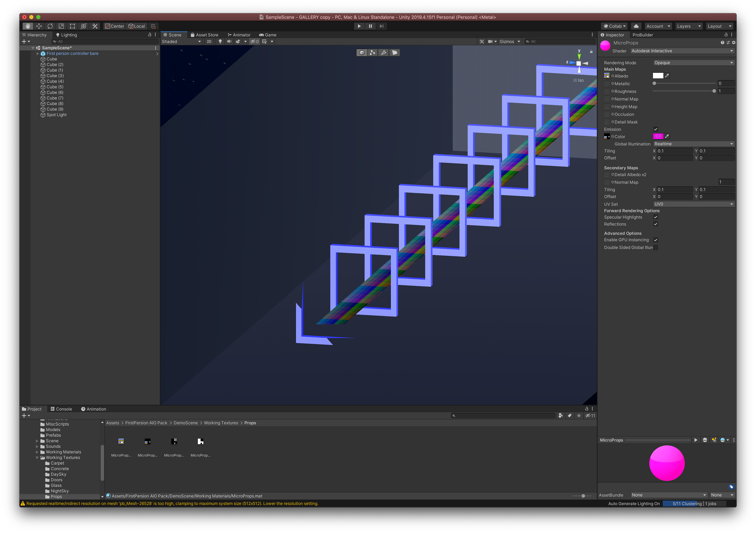Open the Shaded draw mode dropdown
Viewport: 756px width, 533px height.
tap(182, 42)
